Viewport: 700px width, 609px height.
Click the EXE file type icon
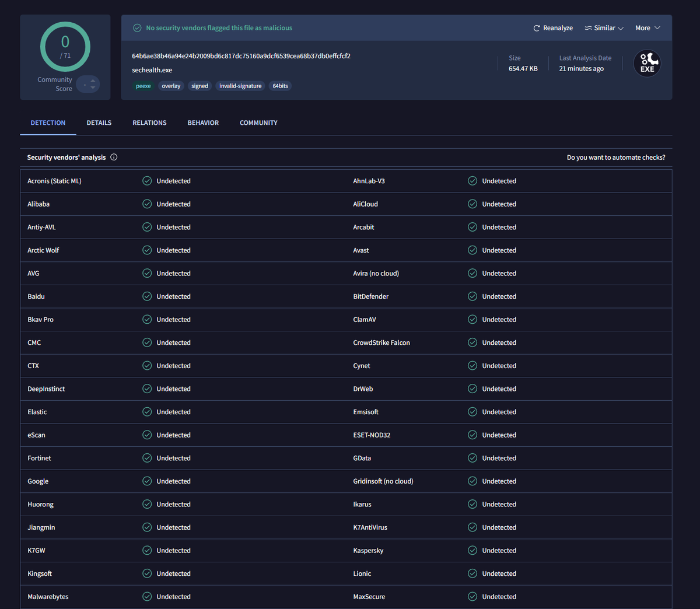[647, 64]
